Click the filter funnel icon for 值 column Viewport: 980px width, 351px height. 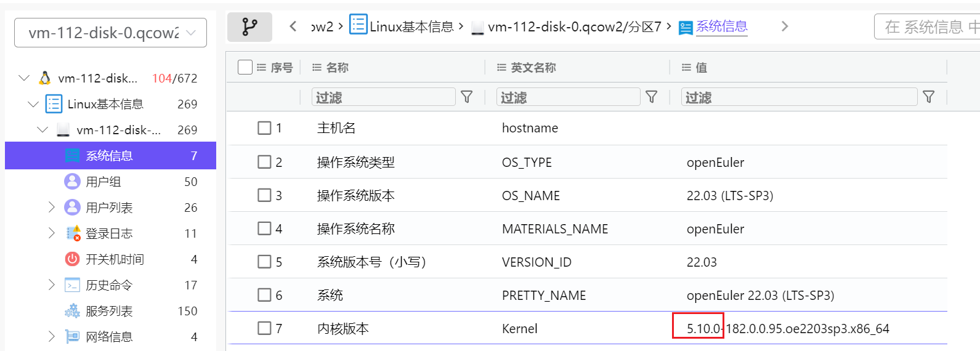[x=929, y=97]
